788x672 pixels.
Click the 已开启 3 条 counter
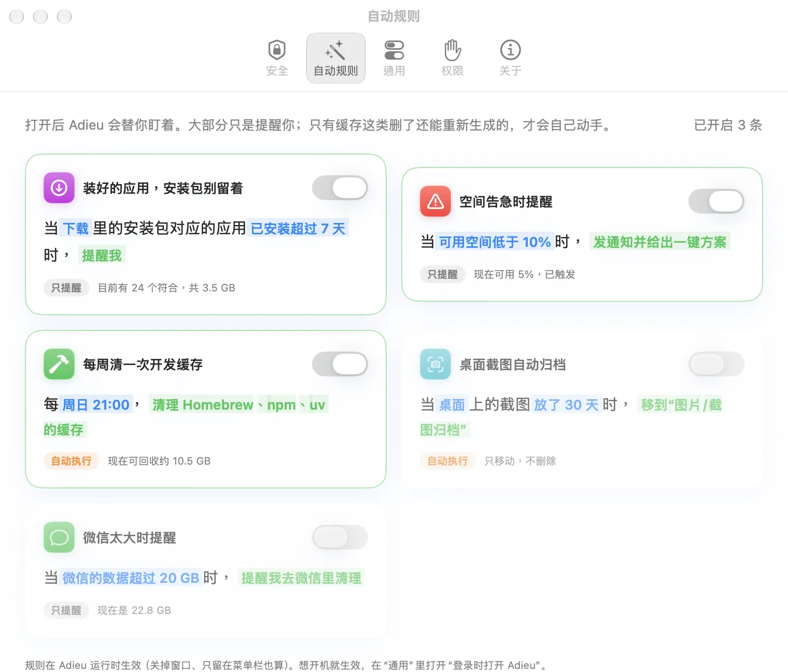click(728, 125)
